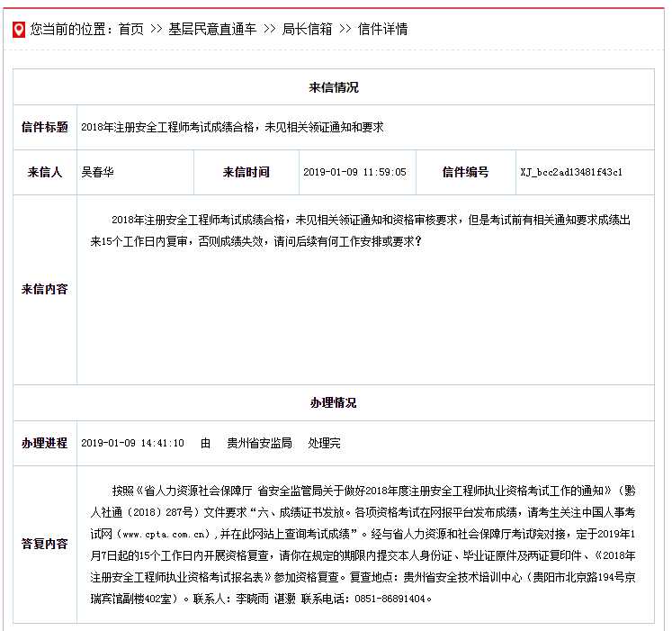
Task: Click the letter ID XJ_bcc2ad13481f43c1
Action: (571, 172)
